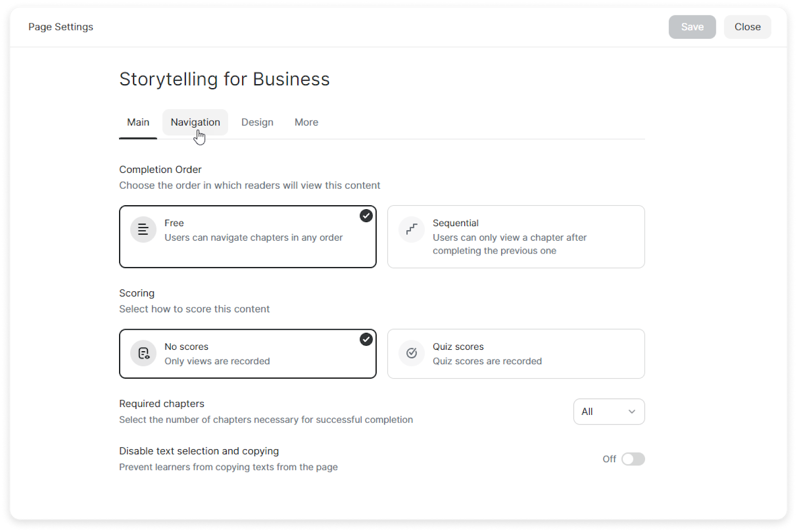Switch to the Navigation tab
This screenshot has width=797, height=532.
(x=195, y=122)
